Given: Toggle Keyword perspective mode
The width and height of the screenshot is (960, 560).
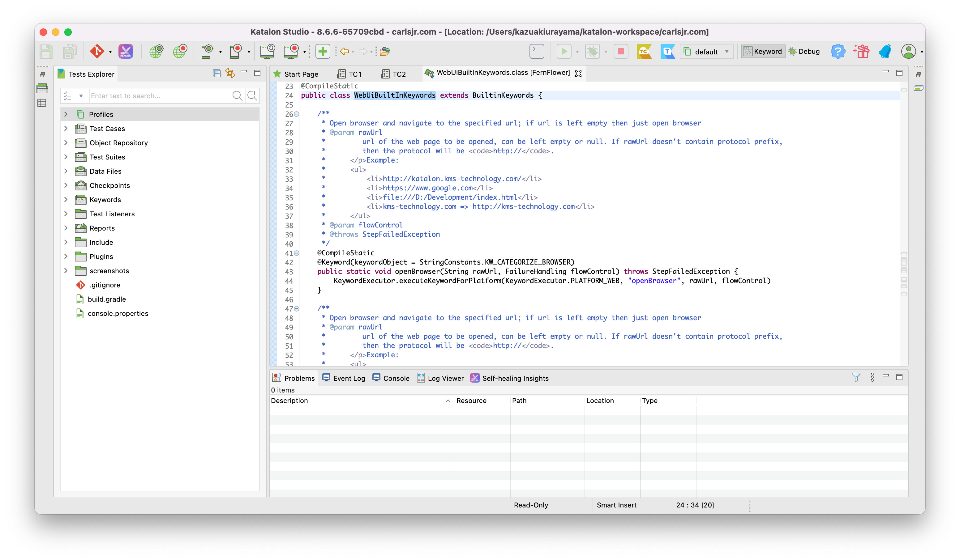Looking at the screenshot, I should 763,51.
